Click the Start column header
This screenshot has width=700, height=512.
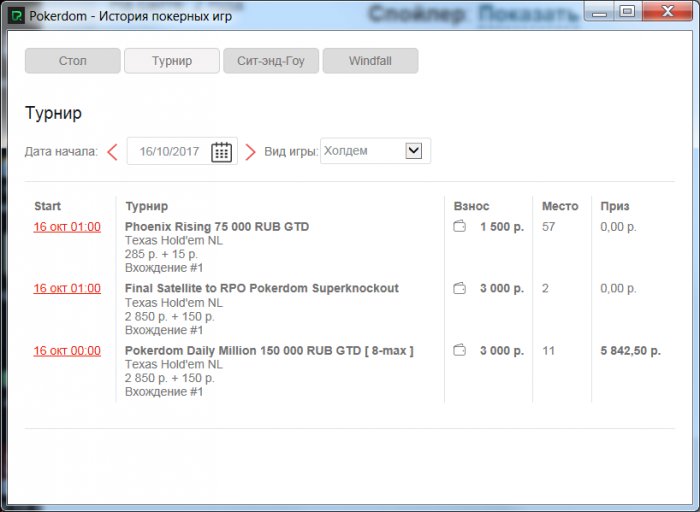[x=47, y=206]
